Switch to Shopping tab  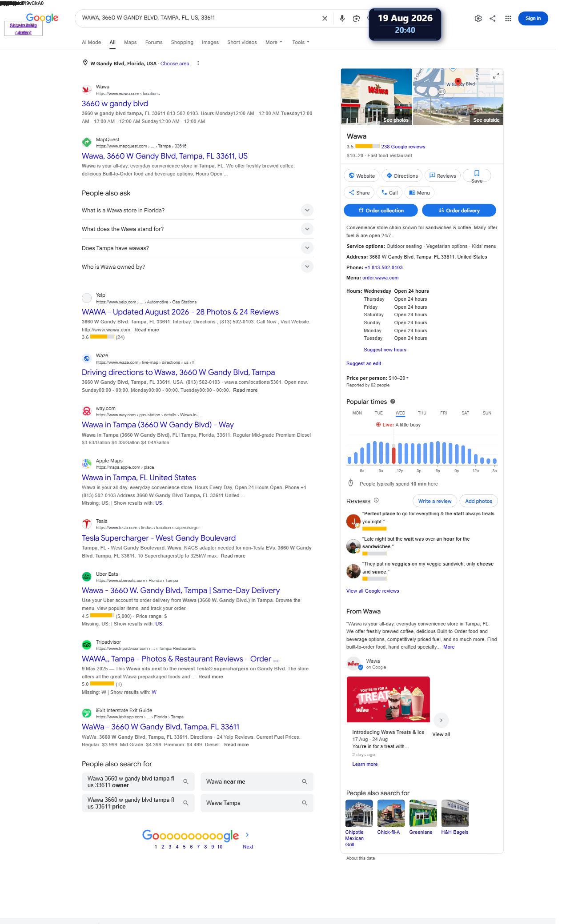tap(182, 42)
